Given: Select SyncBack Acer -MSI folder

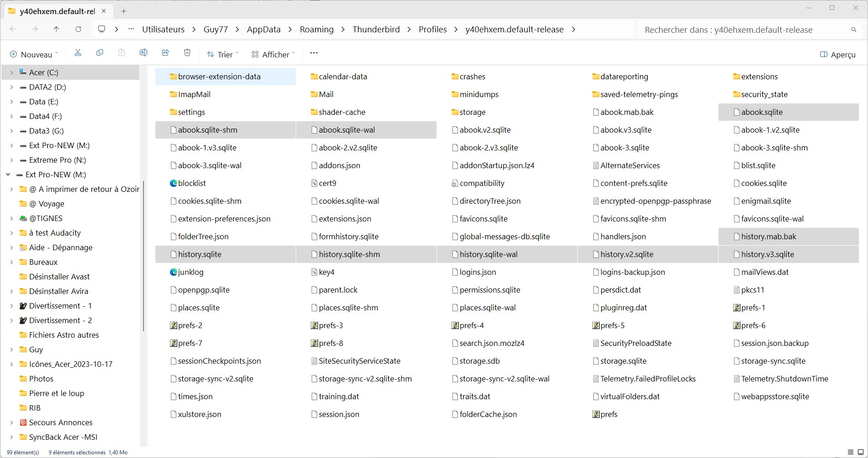Looking at the screenshot, I should [63, 437].
